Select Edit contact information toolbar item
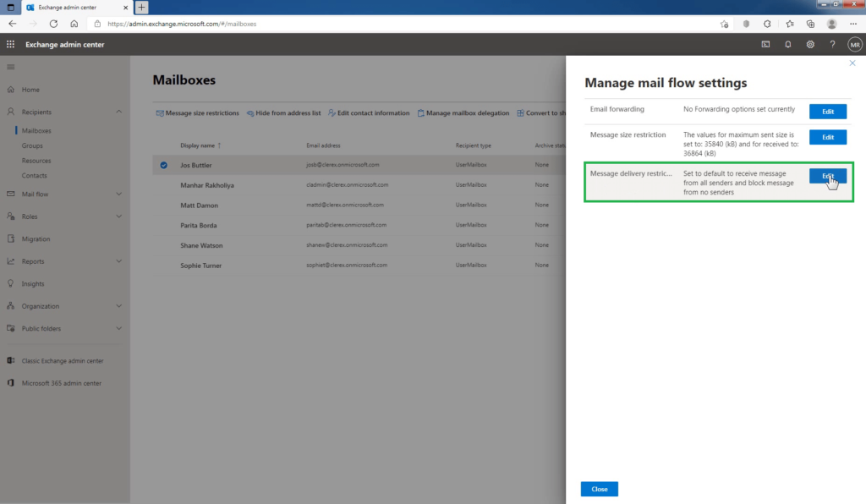Screen dimensions: 866x504 pos(369,113)
